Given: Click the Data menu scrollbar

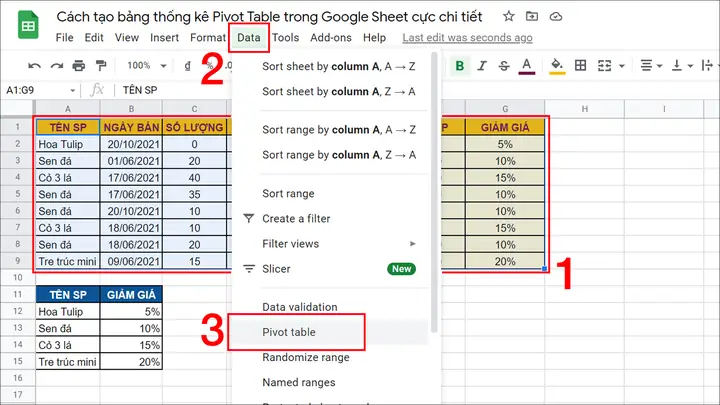Looking at the screenshot, I should pyautogui.click(x=434, y=193).
